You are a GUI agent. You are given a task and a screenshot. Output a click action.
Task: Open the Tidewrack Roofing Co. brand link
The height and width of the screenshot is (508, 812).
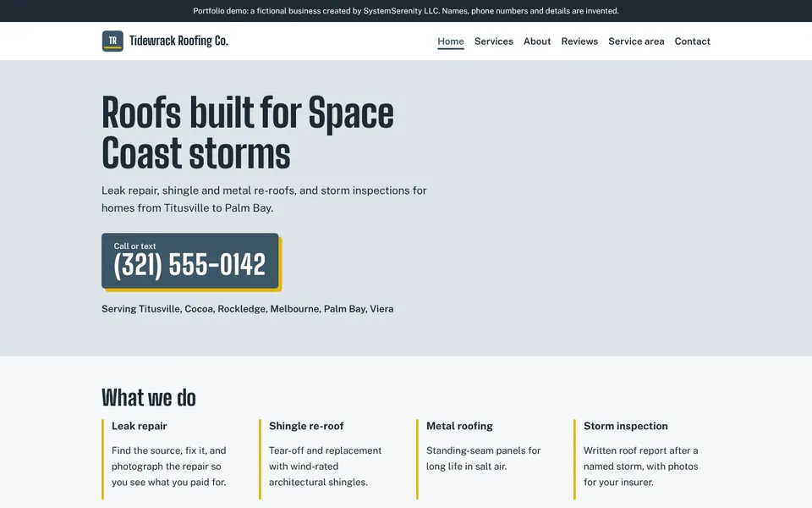tap(165, 41)
